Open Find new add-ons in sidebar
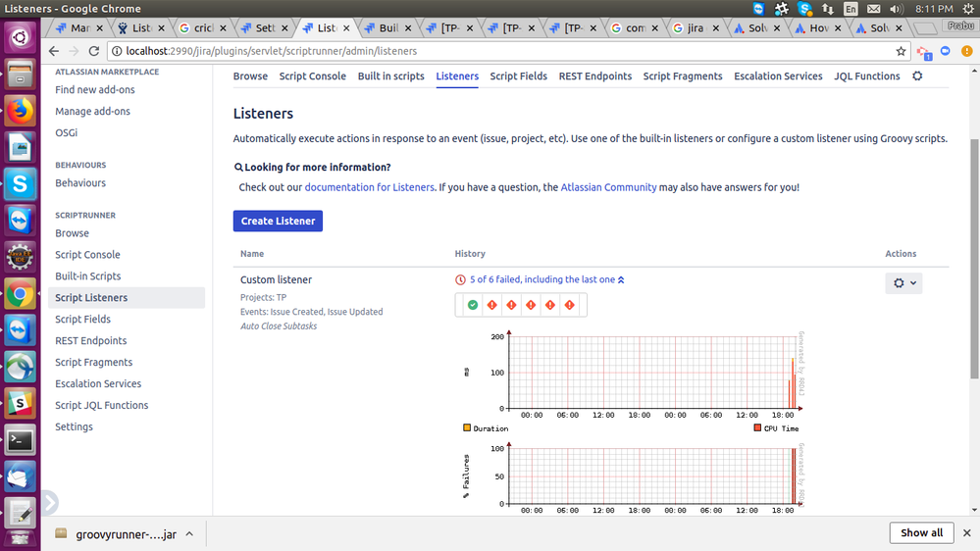Viewport: 980px width, 551px height. click(x=95, y=90)
